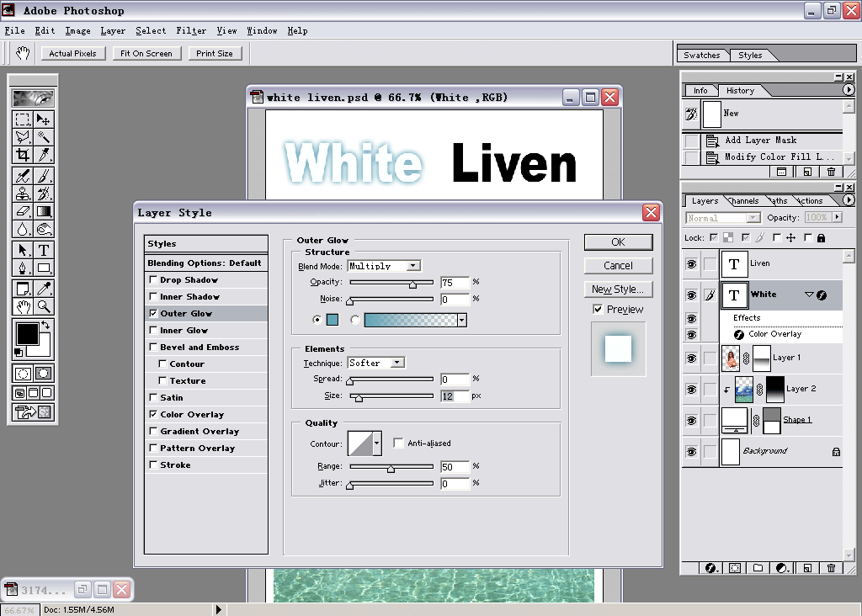Click the outer glow color swatch
The height and width of the screenshot is (616, 862).
(332, 320)
